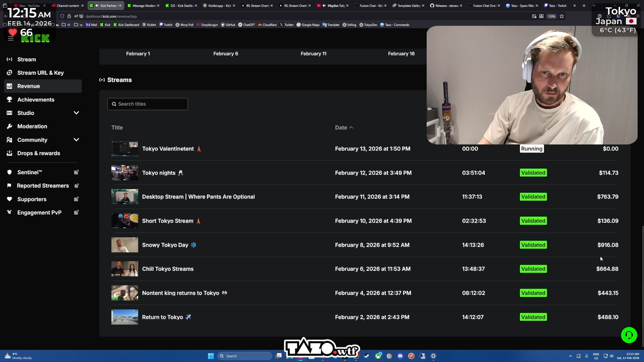This screenshot has width=644, height=362.
Task: Open Moderation settings
Action: point(32,126)
